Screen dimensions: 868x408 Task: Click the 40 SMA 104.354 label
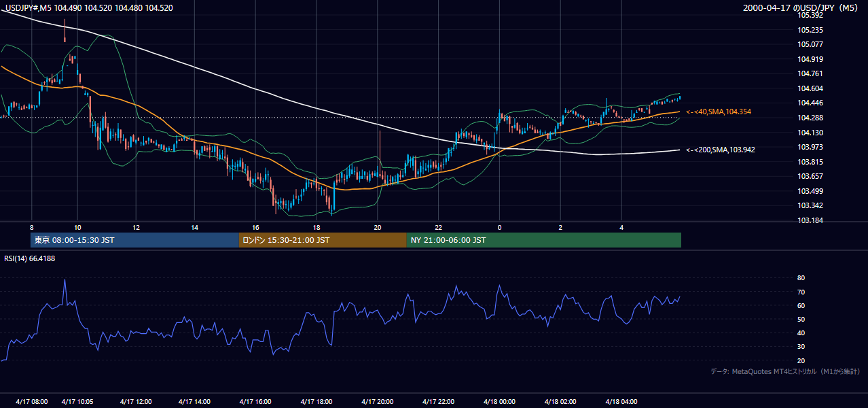719,112
